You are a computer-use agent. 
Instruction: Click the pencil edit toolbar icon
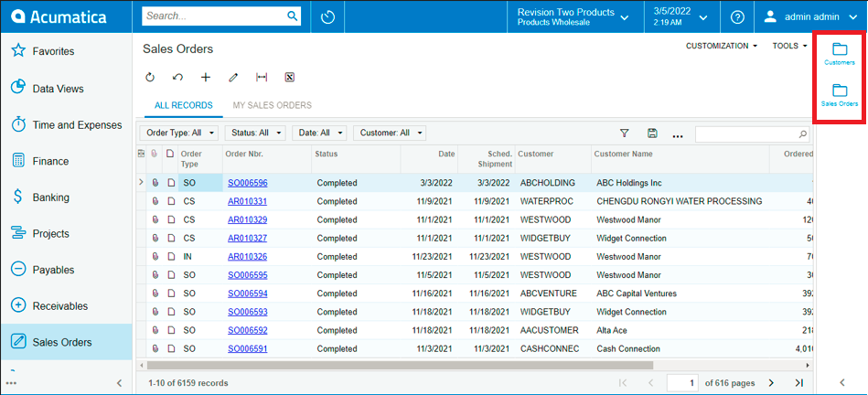tap(233, 78)
